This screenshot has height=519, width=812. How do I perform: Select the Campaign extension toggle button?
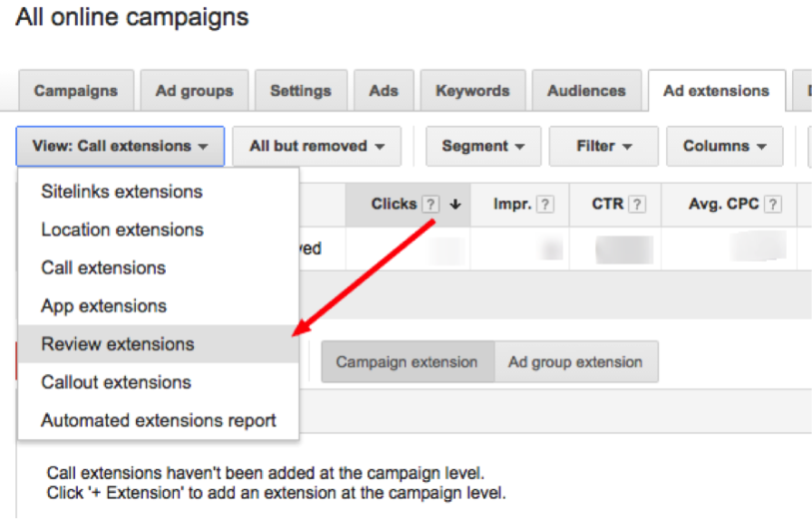406,362
